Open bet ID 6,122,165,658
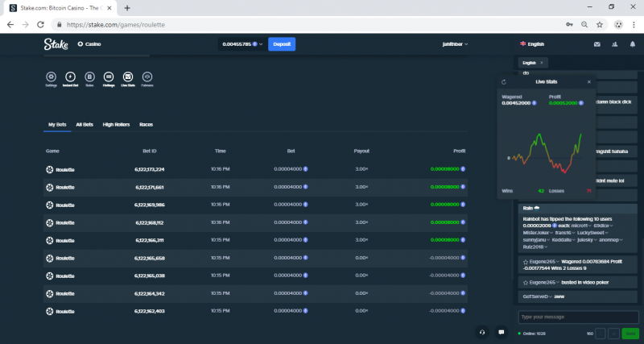644x344 pixels. [x=150, y=258]
